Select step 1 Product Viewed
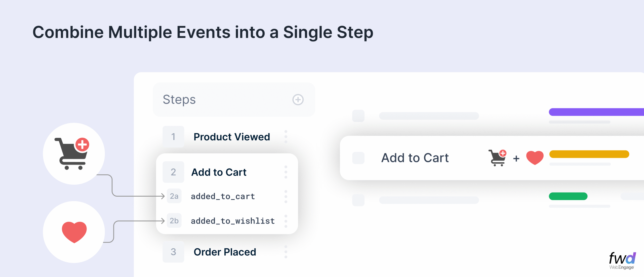The image size is (644, 277). (231, 137)
